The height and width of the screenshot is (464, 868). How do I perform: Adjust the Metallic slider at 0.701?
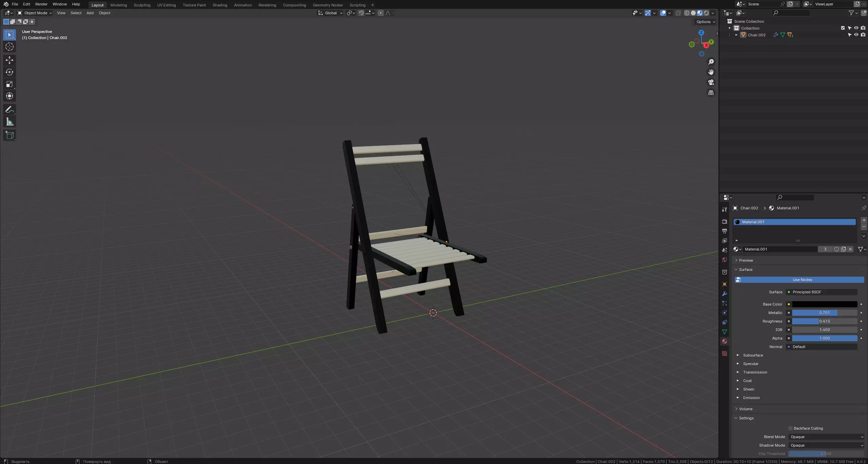pyautogui.click(x=824, y=313)
